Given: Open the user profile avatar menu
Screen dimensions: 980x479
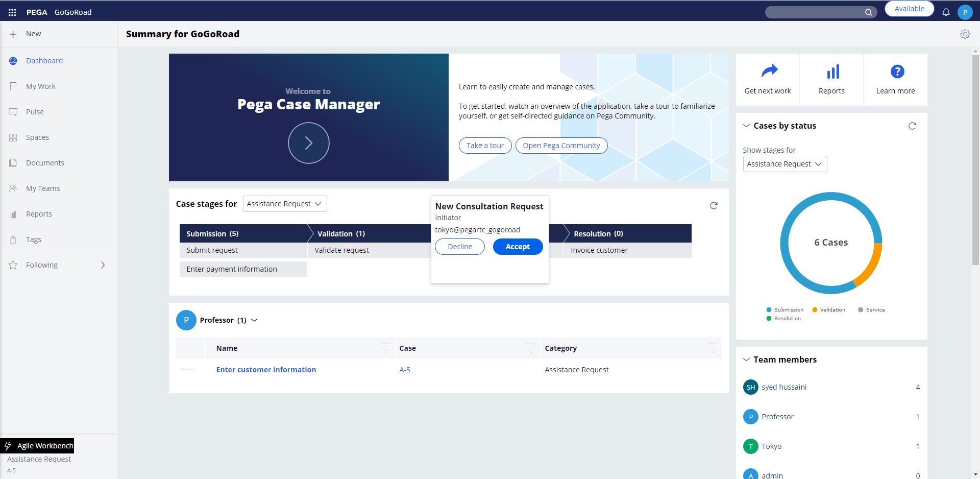Looking at the screenshot, I should tap(965, 12).
